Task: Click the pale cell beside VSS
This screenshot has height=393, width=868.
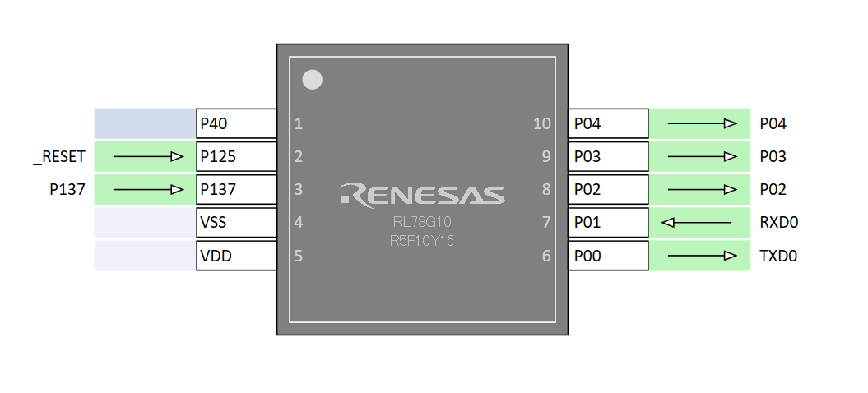Action: pyautogui.click(x=146, y=223)
